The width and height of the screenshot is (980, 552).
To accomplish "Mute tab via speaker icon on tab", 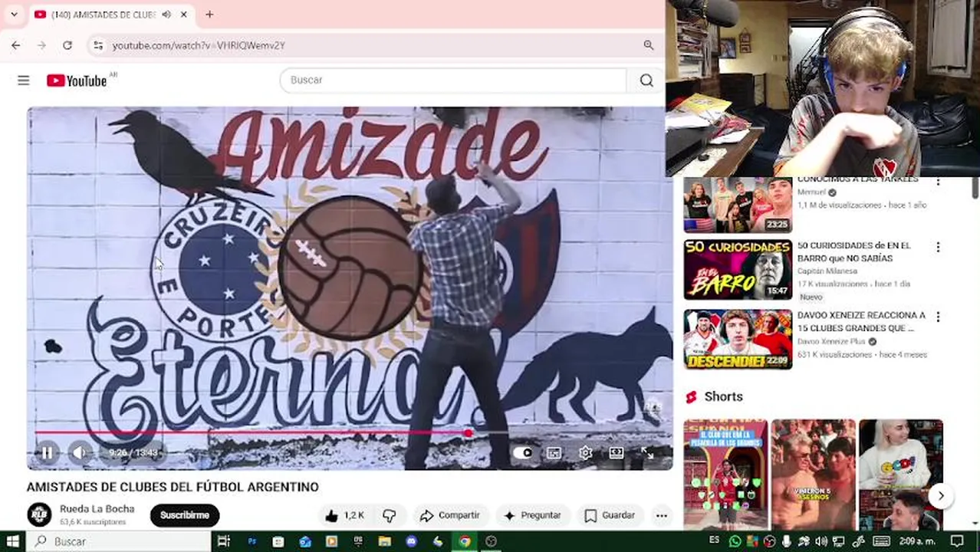I will [x=166, y=15].
